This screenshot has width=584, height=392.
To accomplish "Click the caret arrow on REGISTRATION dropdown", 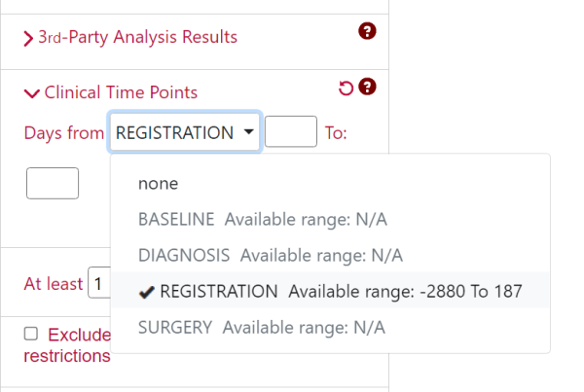I will [x=248, y=131].
